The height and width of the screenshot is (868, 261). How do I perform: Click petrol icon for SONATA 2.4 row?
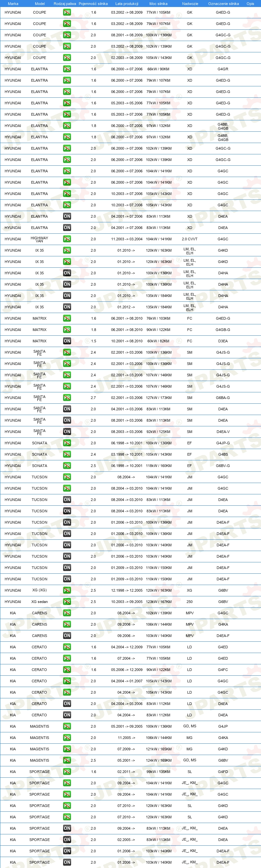pyautogui.click(x=67, y=454)
